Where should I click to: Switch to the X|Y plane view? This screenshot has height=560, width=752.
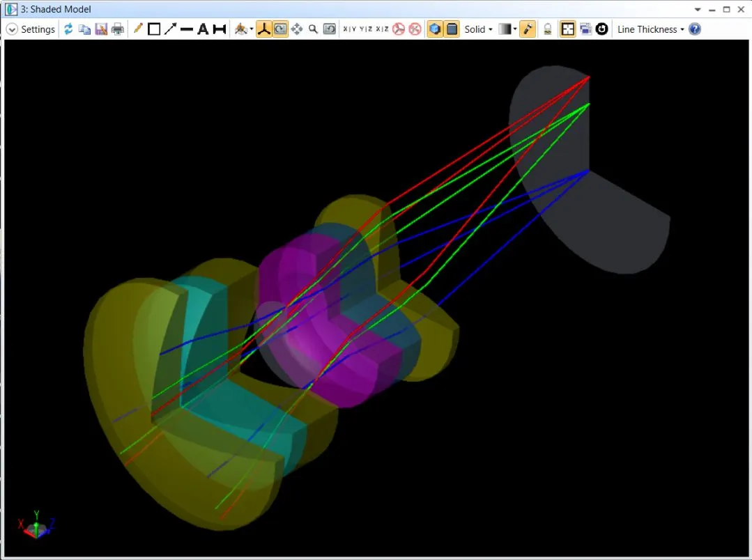[x=349, y=29]
